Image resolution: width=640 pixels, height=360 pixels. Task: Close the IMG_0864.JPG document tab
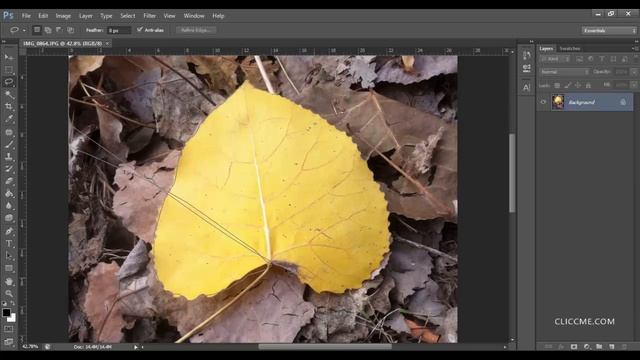tap(108, 43)
